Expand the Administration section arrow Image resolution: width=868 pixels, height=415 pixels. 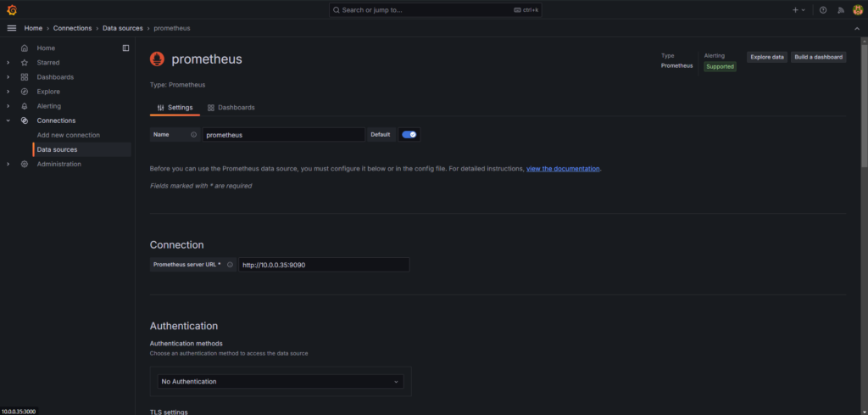point(8,164)
